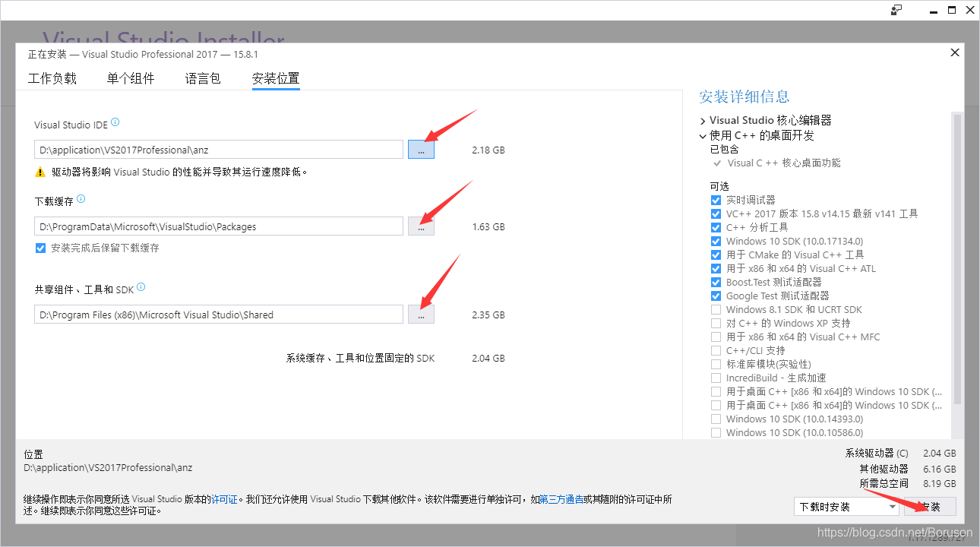The image size is (980, 547).
Task: Uncheck 用于 CMake 的 Visual C++ 工具
Action: point(716,255)
